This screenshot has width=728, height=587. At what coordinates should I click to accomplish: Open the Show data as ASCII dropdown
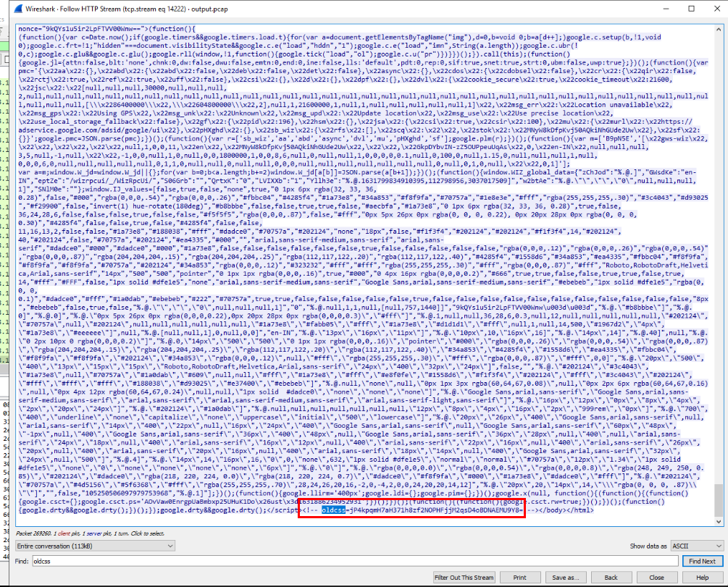pyautogui.click(x=697, y=546)
